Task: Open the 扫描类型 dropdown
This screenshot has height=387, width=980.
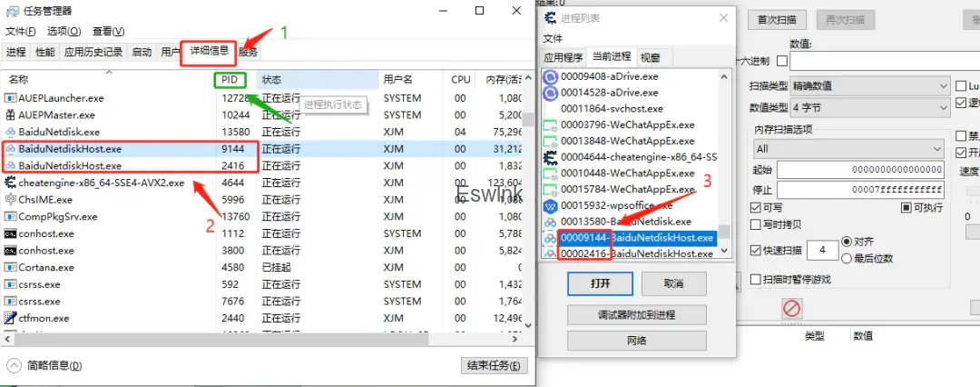Action: tap(868, 86)
